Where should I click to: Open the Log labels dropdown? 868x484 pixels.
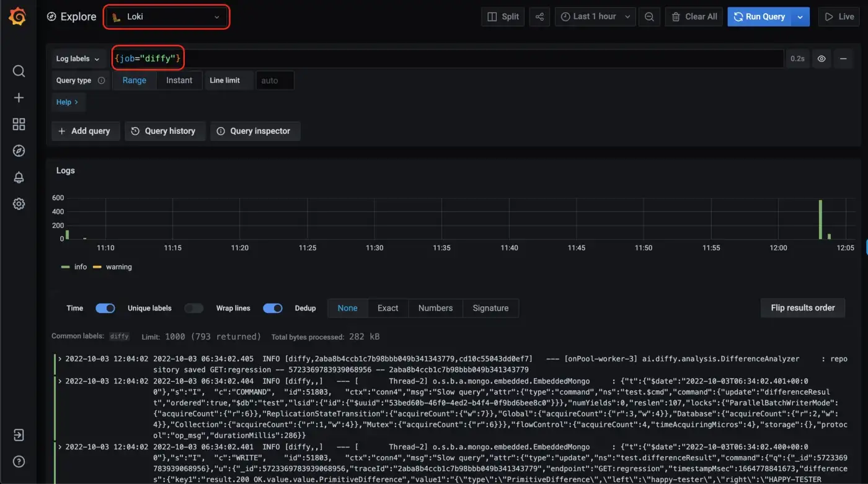pos(77,59)
